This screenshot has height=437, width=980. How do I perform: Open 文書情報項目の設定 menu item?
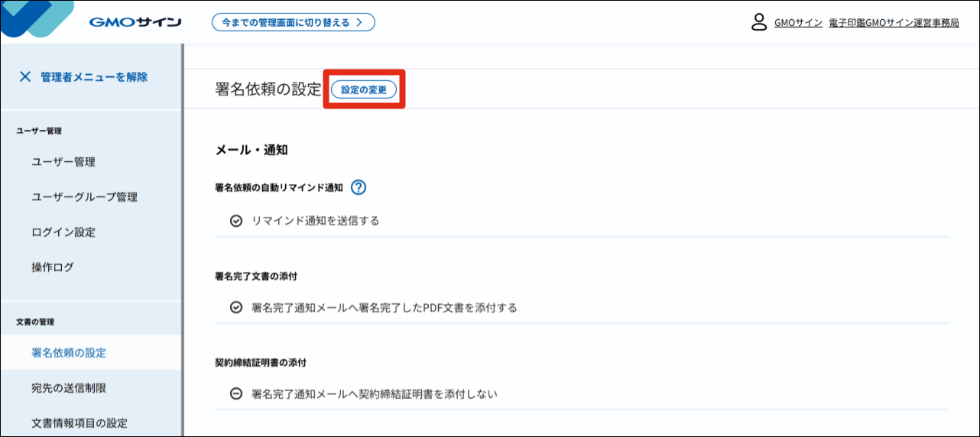(80, 422)
